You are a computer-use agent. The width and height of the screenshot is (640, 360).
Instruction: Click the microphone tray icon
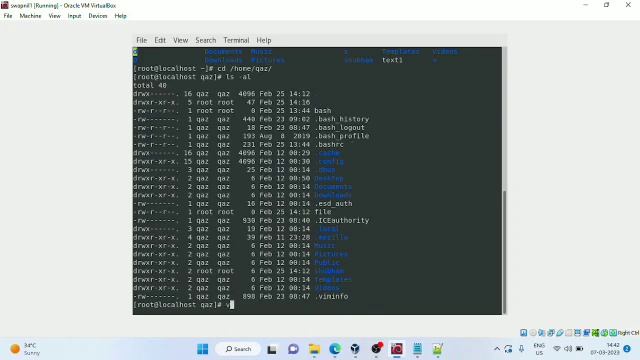(x=521, y=349)
